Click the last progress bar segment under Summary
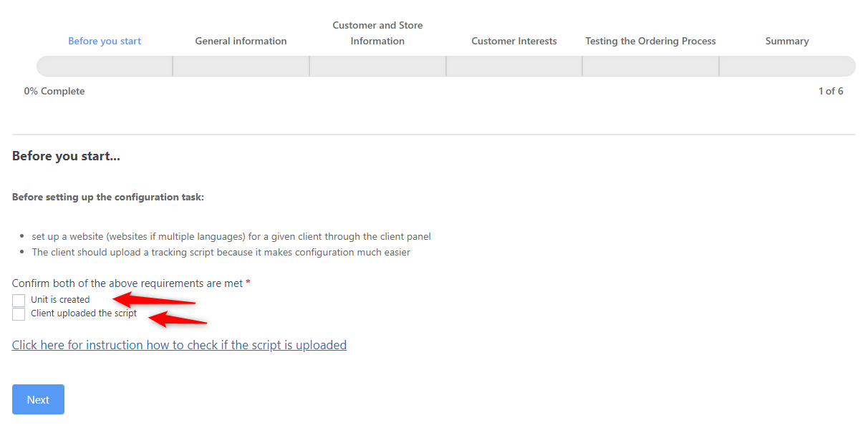The height and width of the screenshot is (438, 868). [x=786, y=66]
